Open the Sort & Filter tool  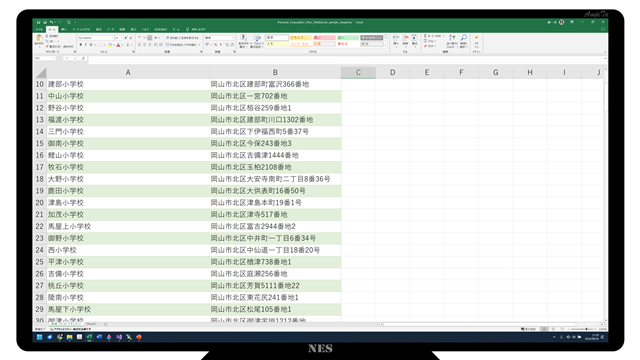452,39
